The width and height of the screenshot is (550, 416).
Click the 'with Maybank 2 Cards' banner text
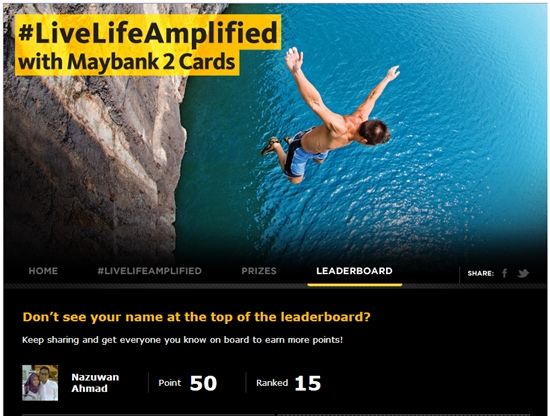(127, 62)
